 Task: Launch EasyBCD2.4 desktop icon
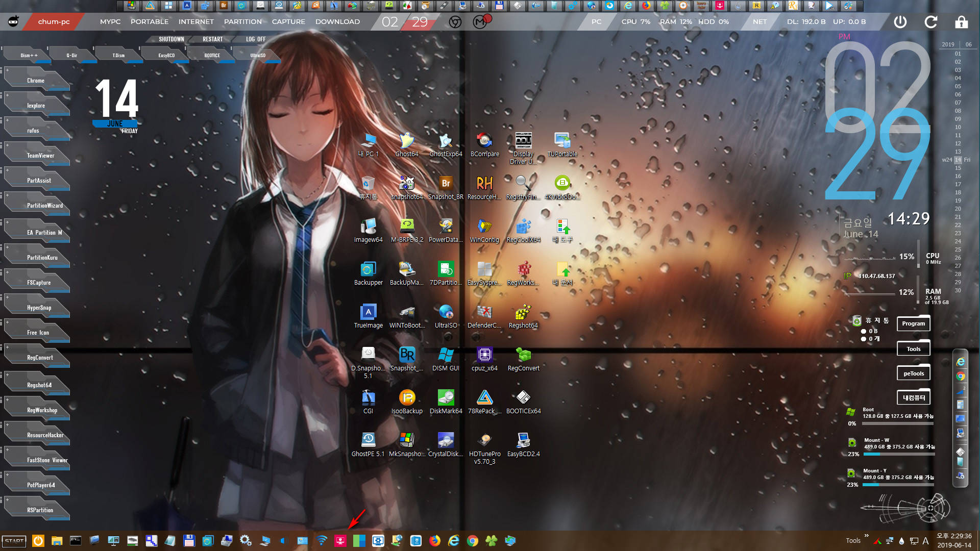523,445
